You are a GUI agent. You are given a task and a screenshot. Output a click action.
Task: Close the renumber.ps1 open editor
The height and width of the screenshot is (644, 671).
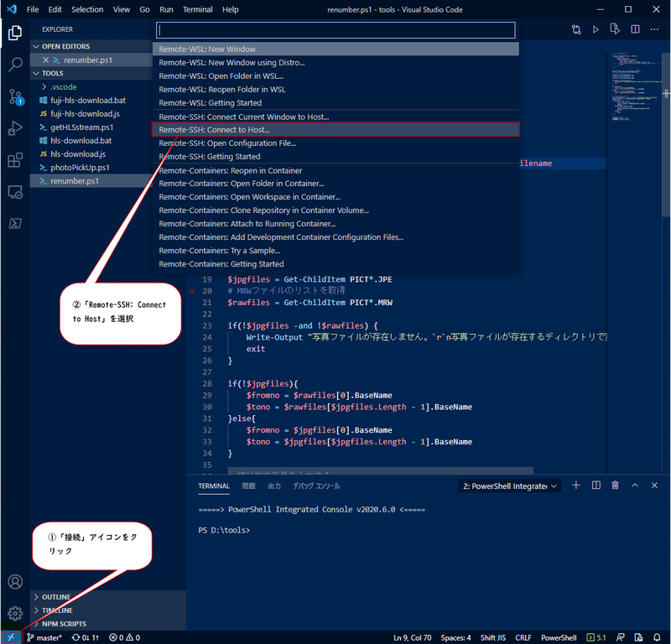coord(46,60)
